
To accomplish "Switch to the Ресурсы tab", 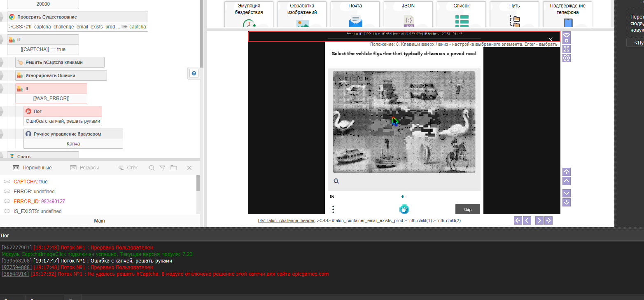I will [x=84, y=168].
